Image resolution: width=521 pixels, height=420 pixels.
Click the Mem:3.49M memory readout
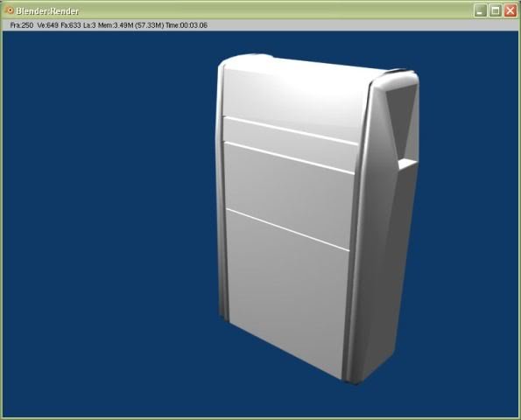point(116,25)
